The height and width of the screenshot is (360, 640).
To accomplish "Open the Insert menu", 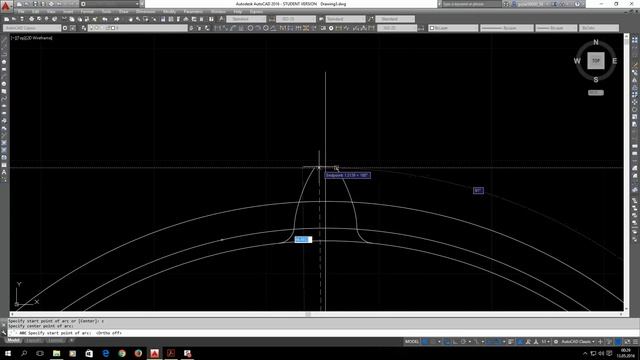I will tap(68, 12).
